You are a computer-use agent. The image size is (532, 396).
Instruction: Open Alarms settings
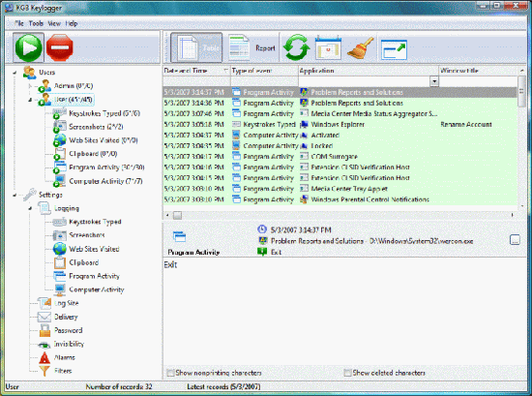65,357
